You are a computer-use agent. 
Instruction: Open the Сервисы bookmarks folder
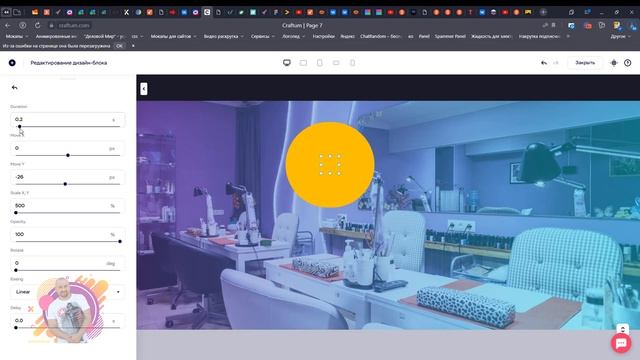tap(263, 36)
